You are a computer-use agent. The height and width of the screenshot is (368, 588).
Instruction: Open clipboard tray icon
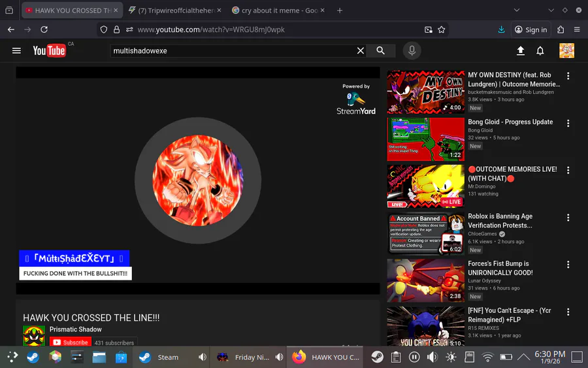click(x=396, y=357)
